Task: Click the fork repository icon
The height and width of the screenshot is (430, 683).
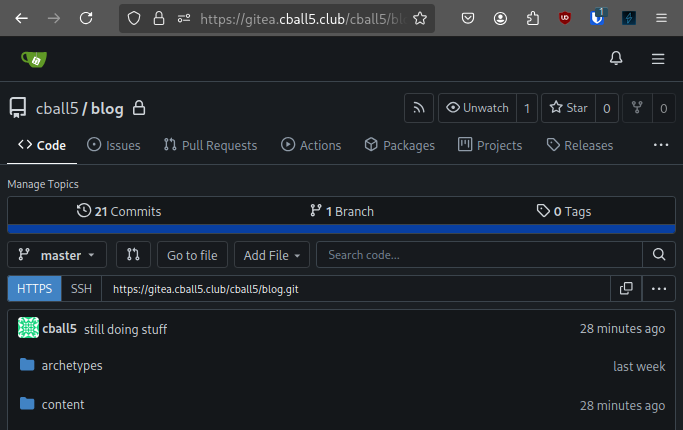Action: point(637,108)
